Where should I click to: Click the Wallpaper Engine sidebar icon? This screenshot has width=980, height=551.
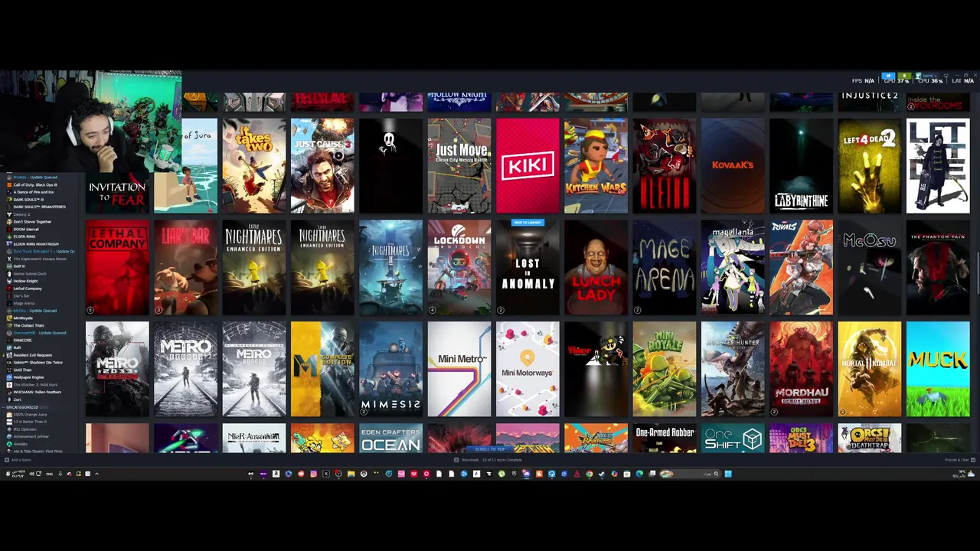9,377
